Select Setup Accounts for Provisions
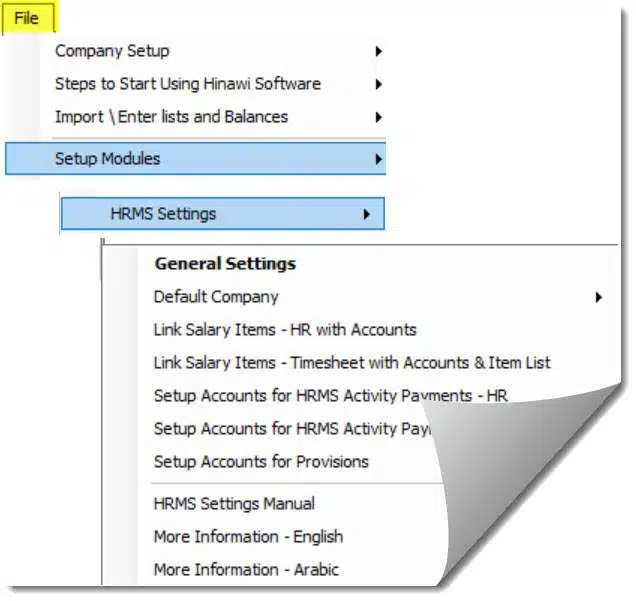Image resolution: width=636 pixels, height=601 pixels. [x=261, y=462]
